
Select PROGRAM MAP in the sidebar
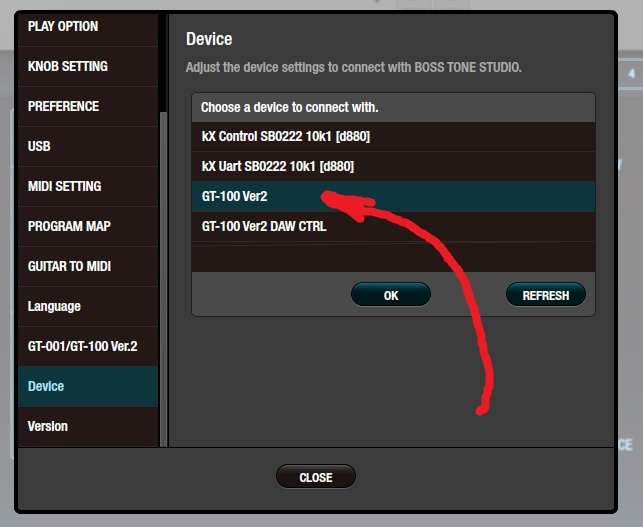click(x=88, y=226)
